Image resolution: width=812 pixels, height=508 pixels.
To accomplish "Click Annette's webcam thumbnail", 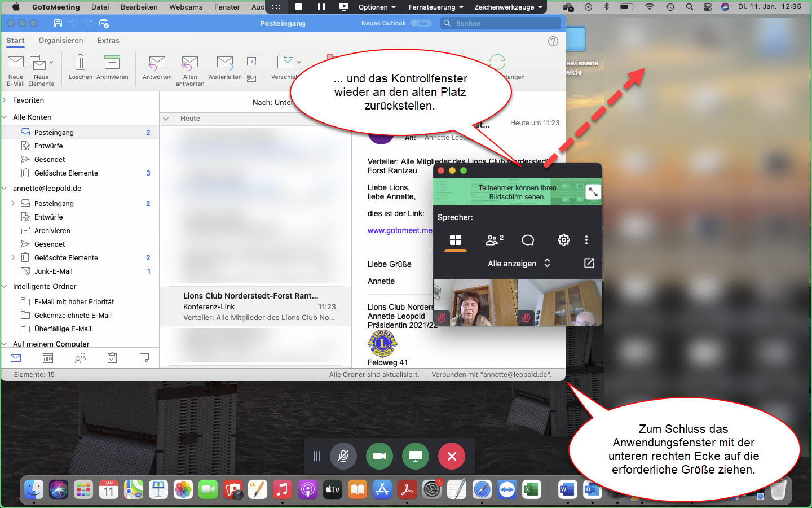I will (475, 303).
